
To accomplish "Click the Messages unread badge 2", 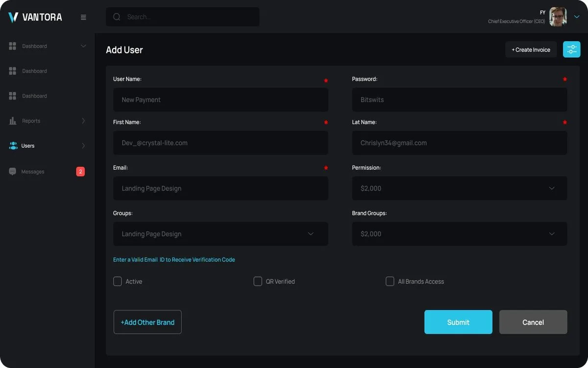I will tap(80, 172).
